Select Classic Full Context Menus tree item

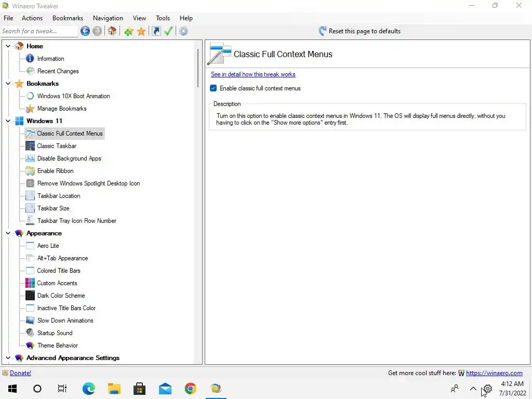coord(70,134)
